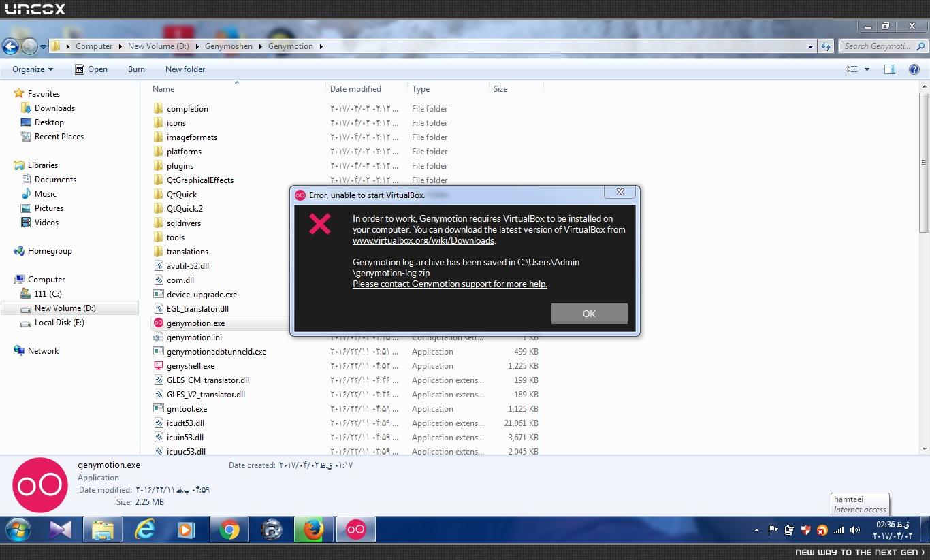Open the www.virtualbox.org/wiki/Downloads link
This screenshot has width=930, height=560.
coord(423,241)
